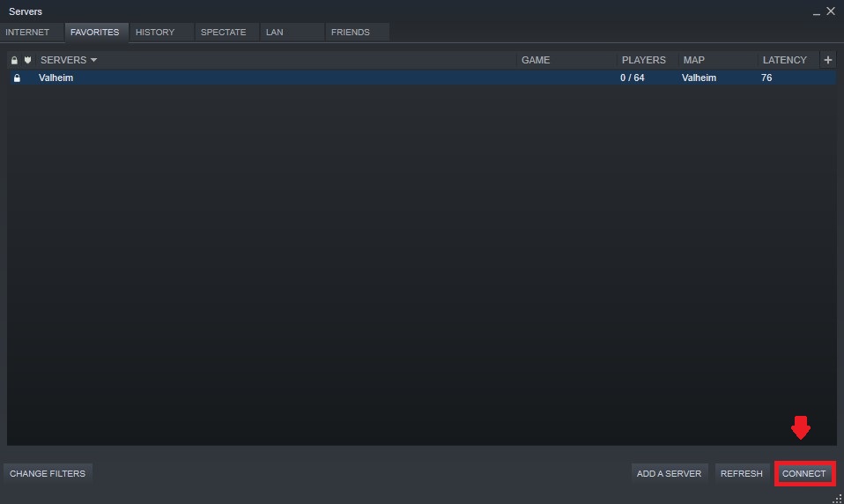Image resolution: width=844 pixels, height=504 pixels.
Task: Click the latency value 76
Action: 766,78
